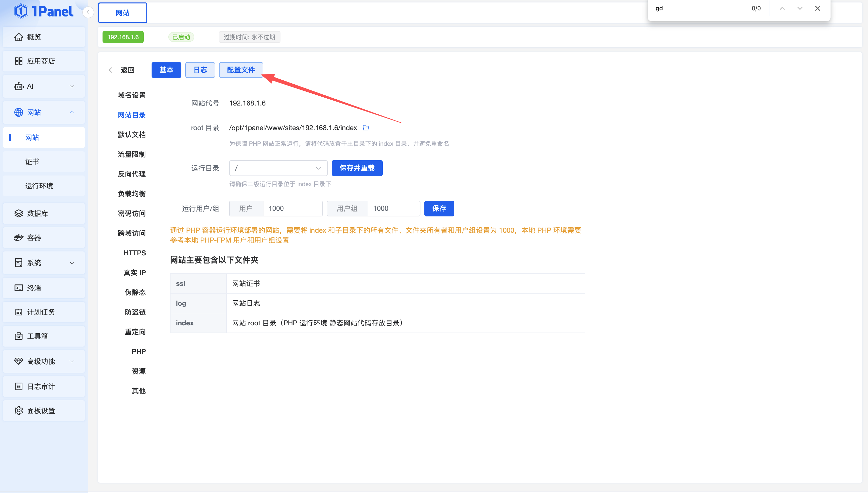
Task: Switch to the 配置文件 tab
Action: tap(241, 70)
